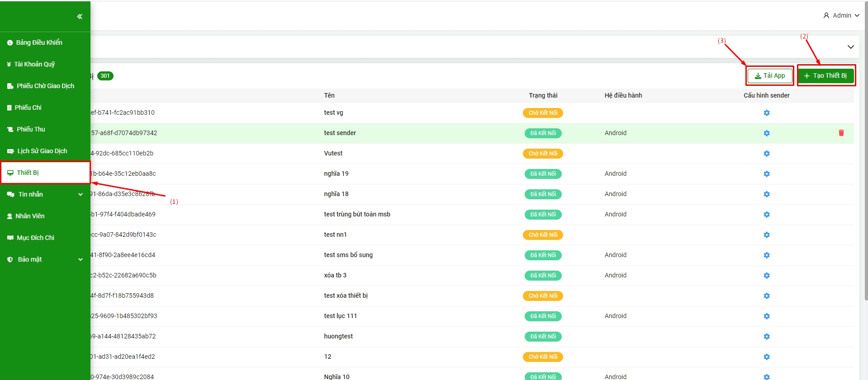
Task: Go to Bảng Điều Khiển dashboard
Action: click(x=39, y=42)
